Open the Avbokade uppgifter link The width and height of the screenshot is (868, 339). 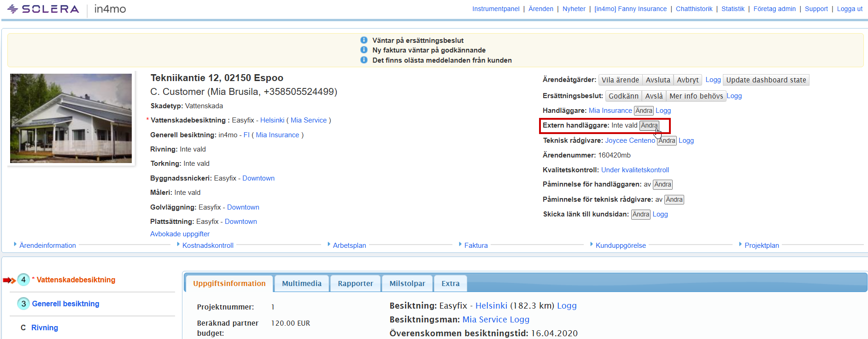coord(180,234)
